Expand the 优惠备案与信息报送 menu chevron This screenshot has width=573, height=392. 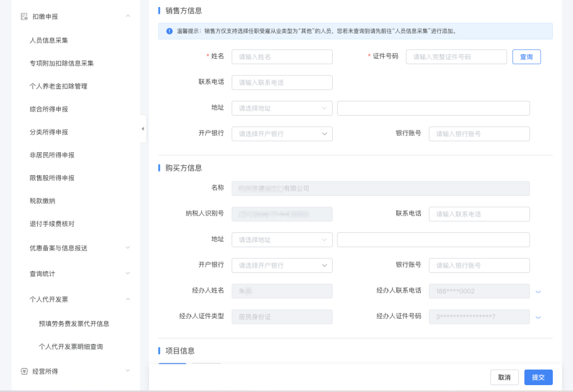coord(128,248)
